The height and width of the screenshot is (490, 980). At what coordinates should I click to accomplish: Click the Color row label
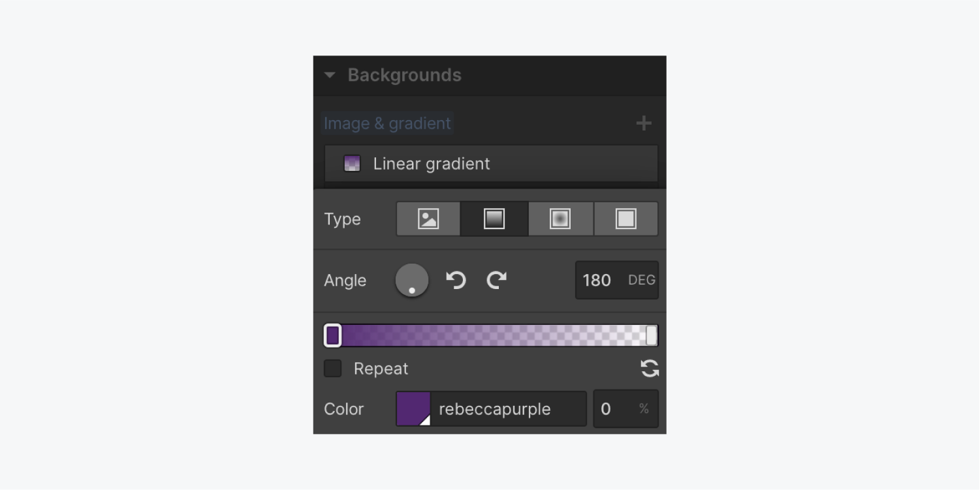click(x=343, y=408)
